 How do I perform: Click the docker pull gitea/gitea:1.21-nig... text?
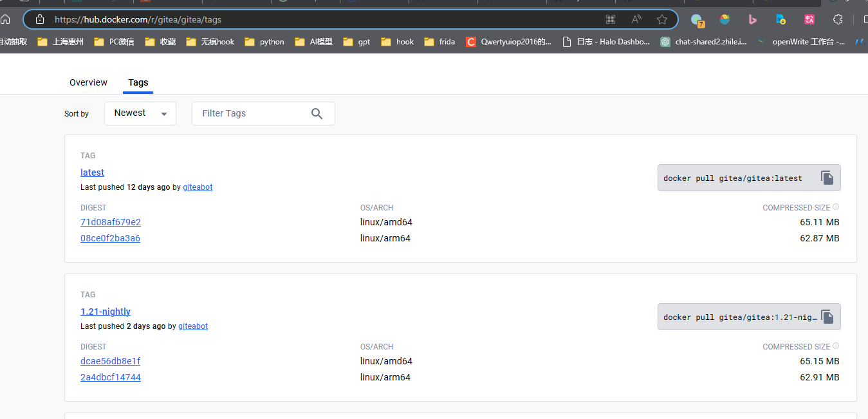tap(740, 317)
